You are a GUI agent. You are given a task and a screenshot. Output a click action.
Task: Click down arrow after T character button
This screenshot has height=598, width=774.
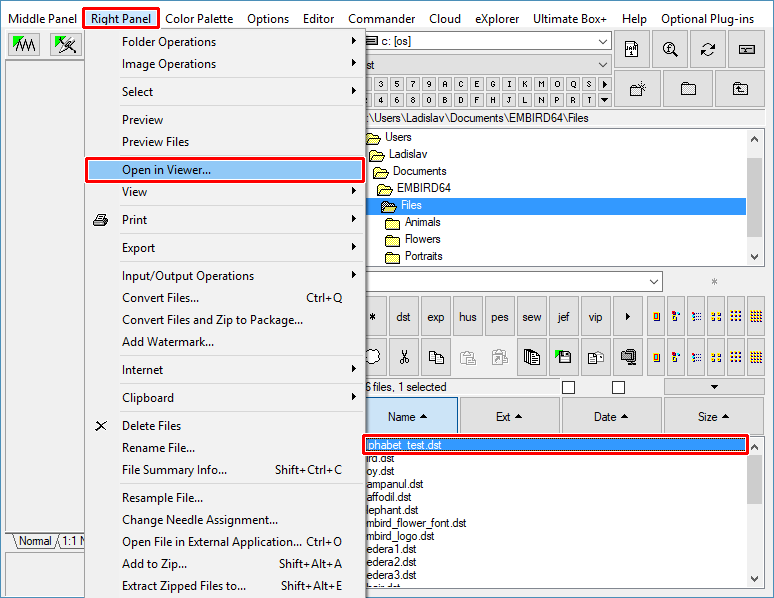tap(605, 100)
